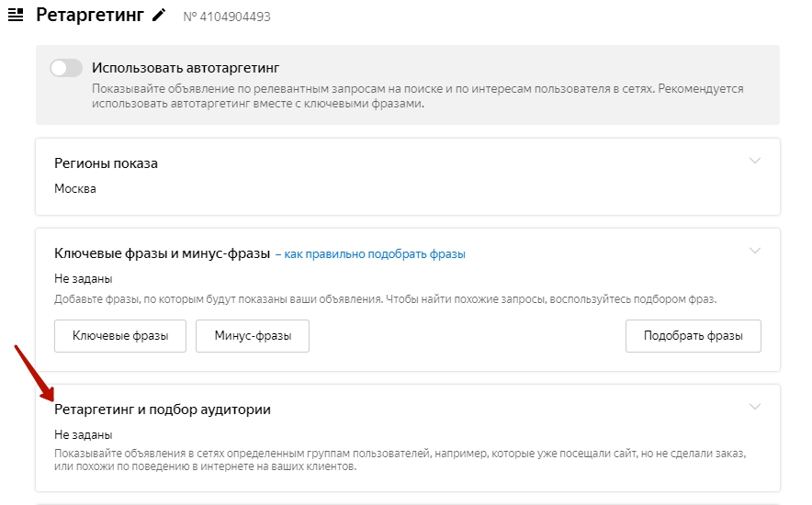Click the Подобрать фразы button
Screen dimensions: 812x505
point(694,336)
